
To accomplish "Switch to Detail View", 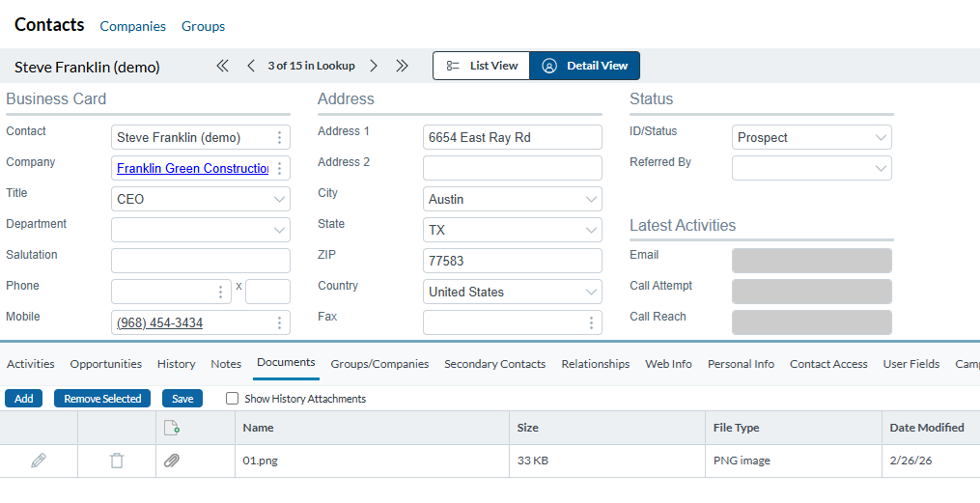I will [584, 66].
